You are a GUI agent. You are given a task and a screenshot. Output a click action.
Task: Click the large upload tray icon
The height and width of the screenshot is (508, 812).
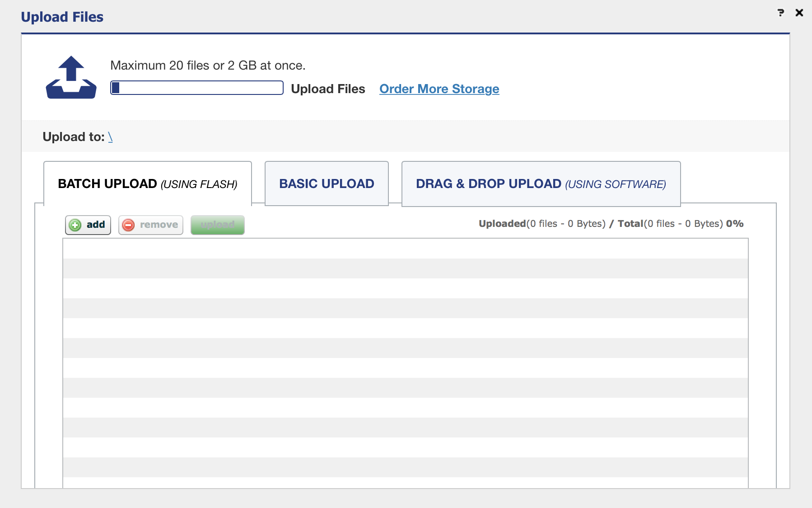(71, 77)
